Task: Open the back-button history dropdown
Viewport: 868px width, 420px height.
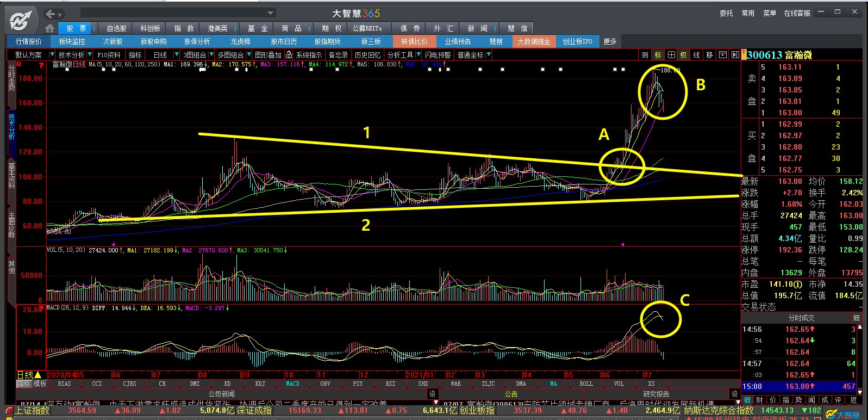Action: [60, 14]
